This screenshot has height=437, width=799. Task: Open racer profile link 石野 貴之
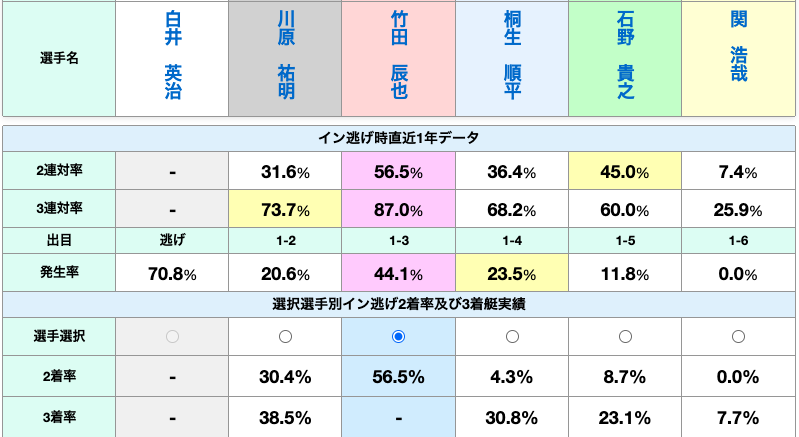(x=625, y=55)
